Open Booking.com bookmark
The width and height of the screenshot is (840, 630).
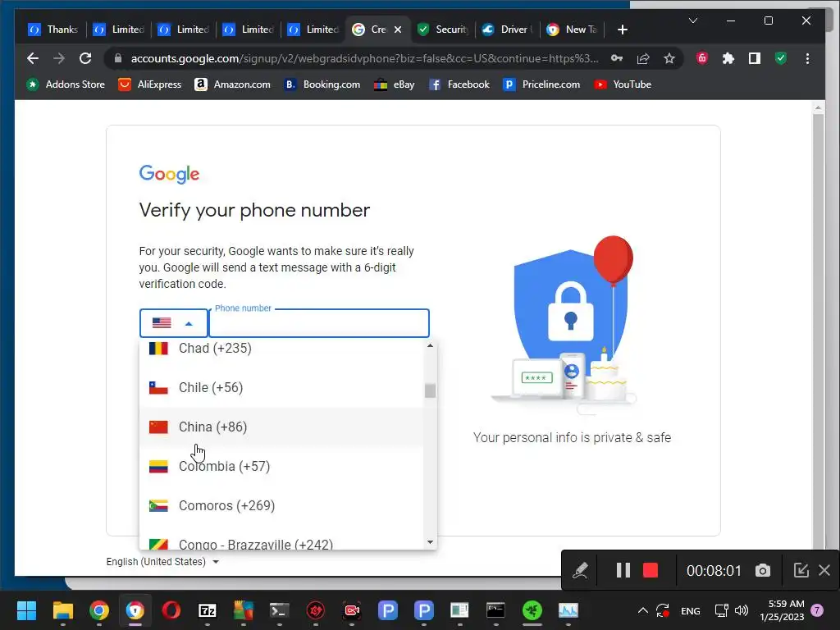322,84
